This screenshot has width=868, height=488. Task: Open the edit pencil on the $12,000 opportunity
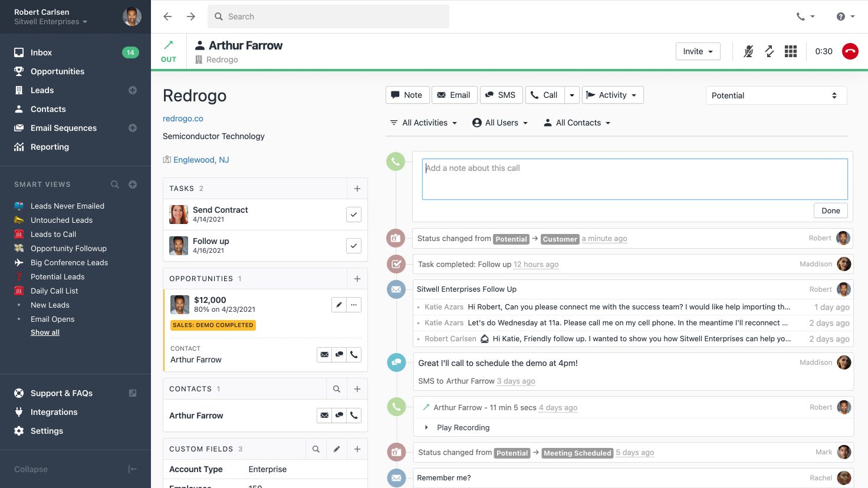(x=338, y=305)
